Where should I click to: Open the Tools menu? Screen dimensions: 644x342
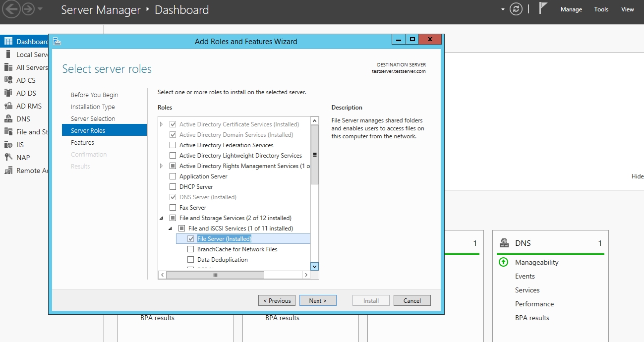tap(601, 9)
